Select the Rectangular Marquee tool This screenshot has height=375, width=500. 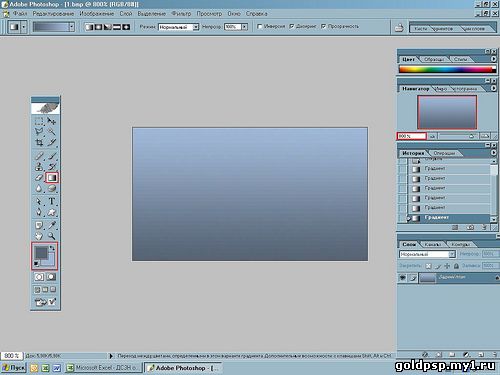coord(39,121)
